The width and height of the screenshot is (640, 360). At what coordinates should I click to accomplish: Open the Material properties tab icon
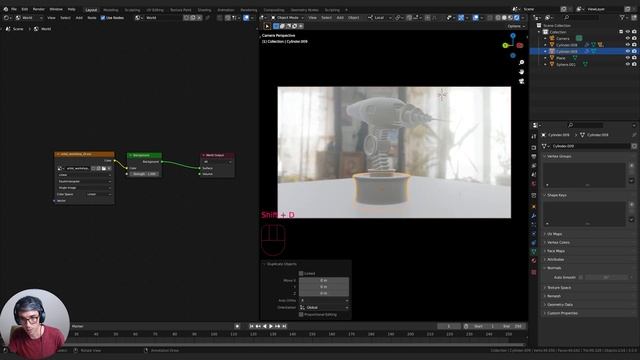(534, 260)
